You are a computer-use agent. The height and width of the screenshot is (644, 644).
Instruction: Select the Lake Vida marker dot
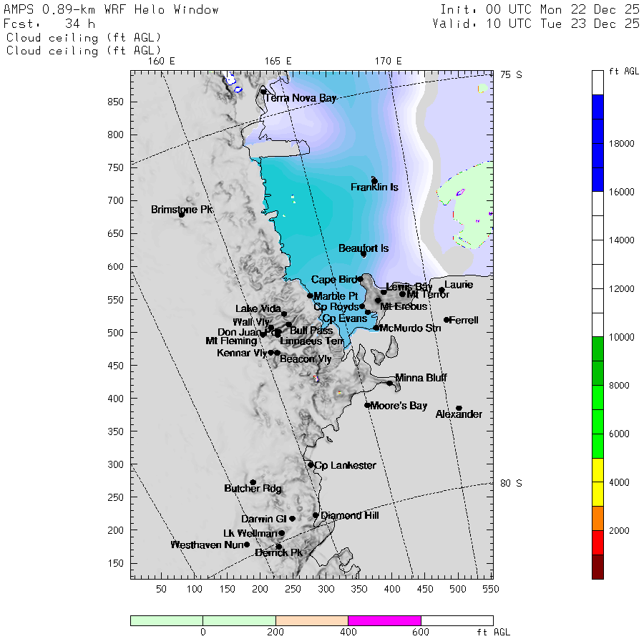coord(284,314)
